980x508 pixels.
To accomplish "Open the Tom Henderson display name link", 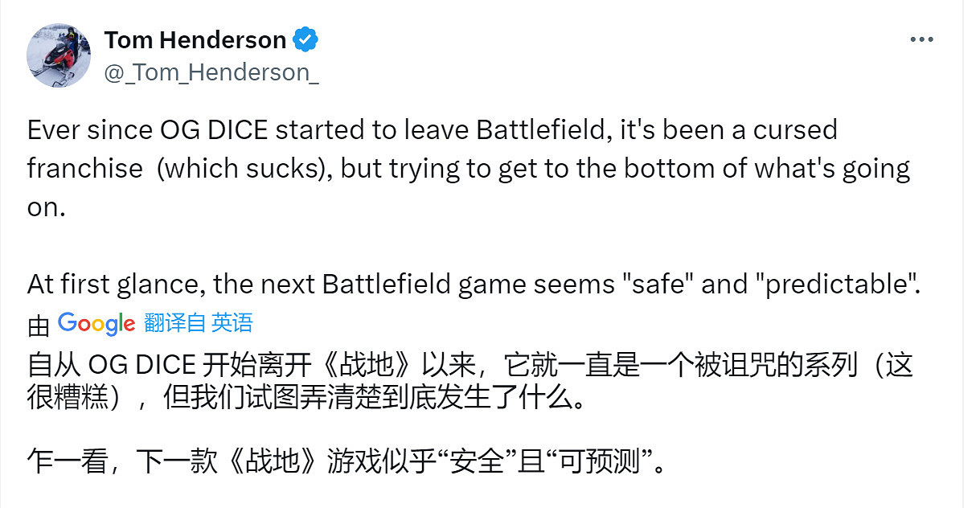I will point(195,39).
